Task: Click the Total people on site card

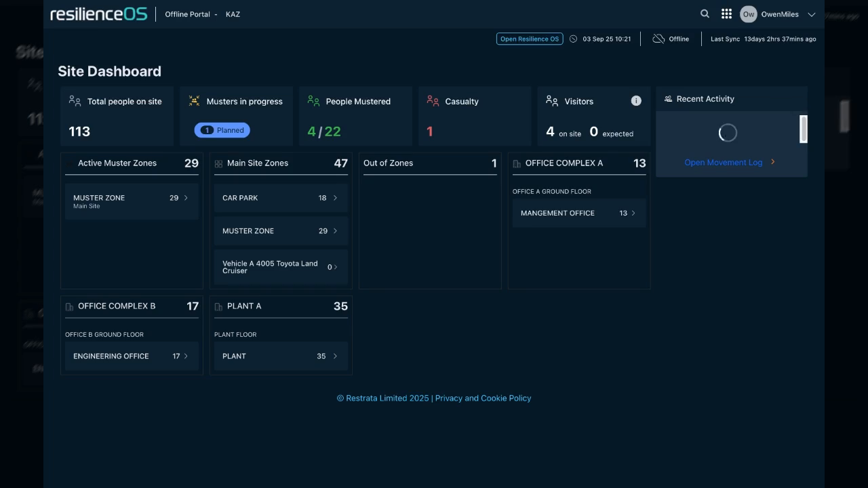Action: click(x=117, y=116)
